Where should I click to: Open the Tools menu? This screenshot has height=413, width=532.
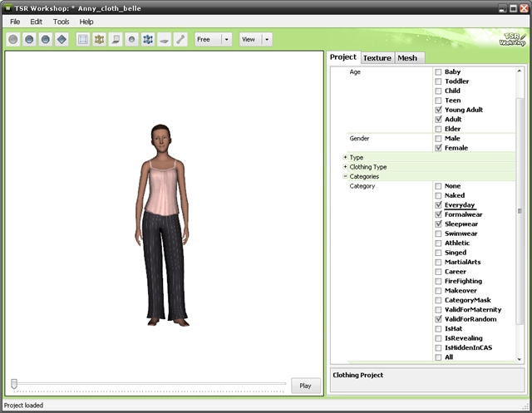pyautogui.click(x=62, y=21)
